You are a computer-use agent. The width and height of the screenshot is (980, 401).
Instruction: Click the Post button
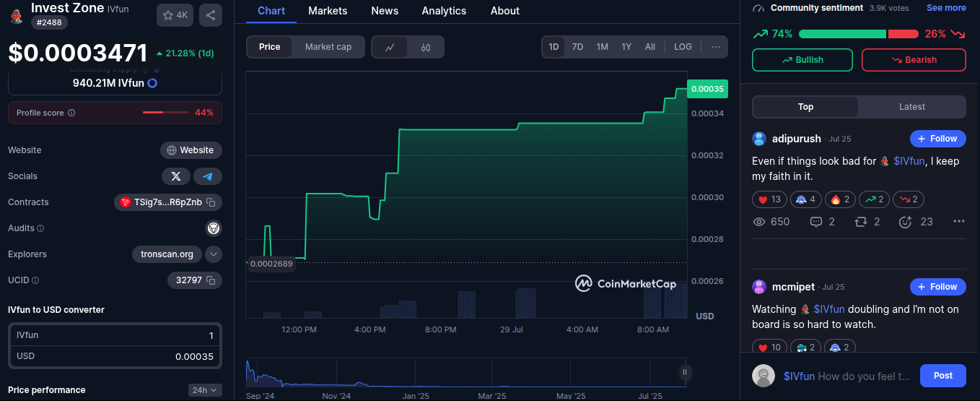[943, 376]
